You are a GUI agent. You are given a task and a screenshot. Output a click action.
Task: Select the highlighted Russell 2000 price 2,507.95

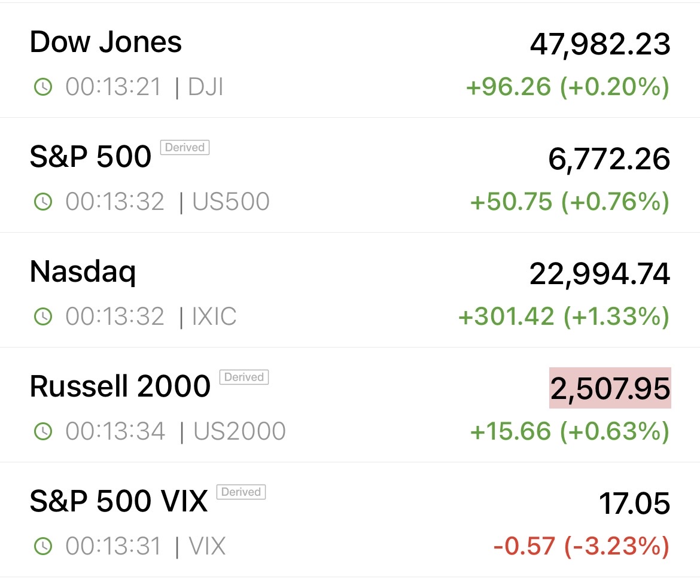coord(610,389)
